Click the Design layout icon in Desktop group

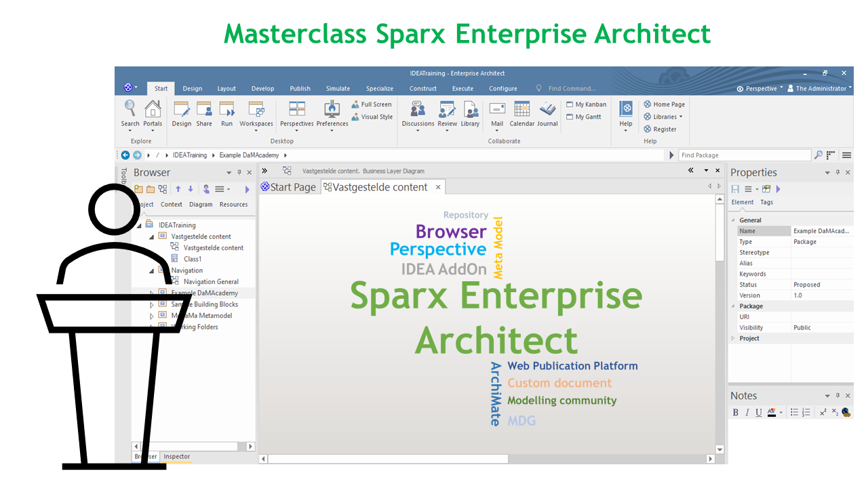point(182,109)
